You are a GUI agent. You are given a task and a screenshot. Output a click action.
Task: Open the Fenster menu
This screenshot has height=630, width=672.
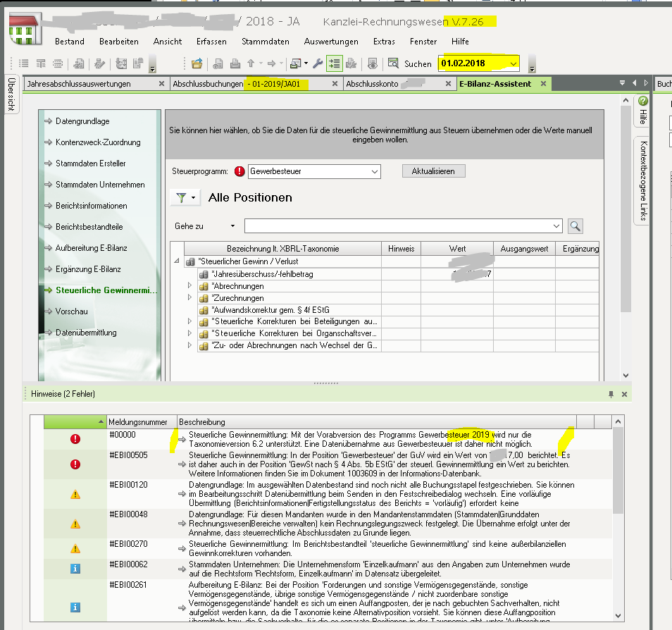pyautogui.click(x=423, y=42)
